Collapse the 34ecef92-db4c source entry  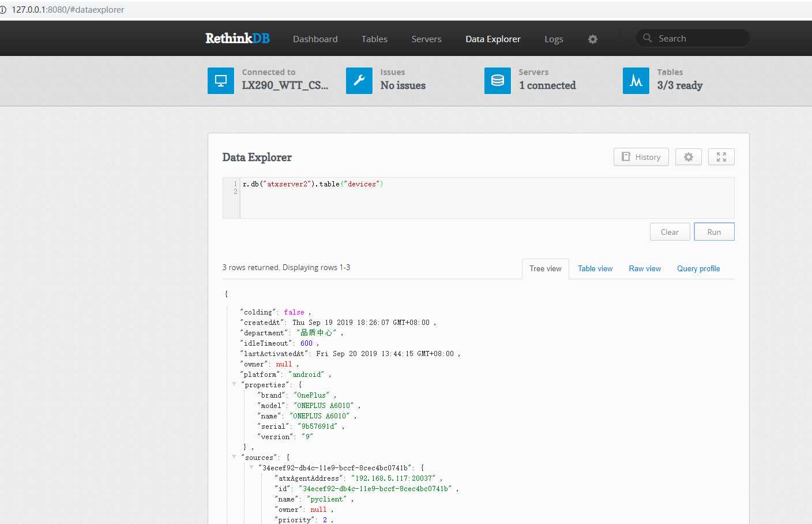coord(251,467)
